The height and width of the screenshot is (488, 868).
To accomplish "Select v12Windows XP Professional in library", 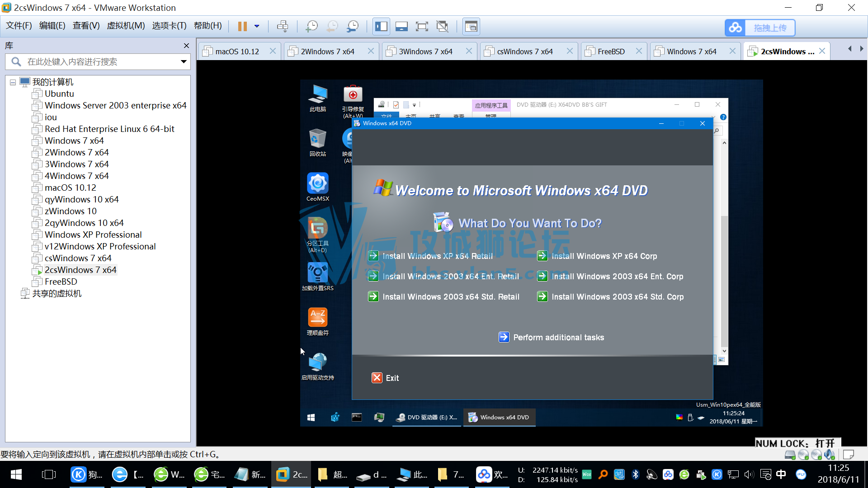I will tap(100, 246).
